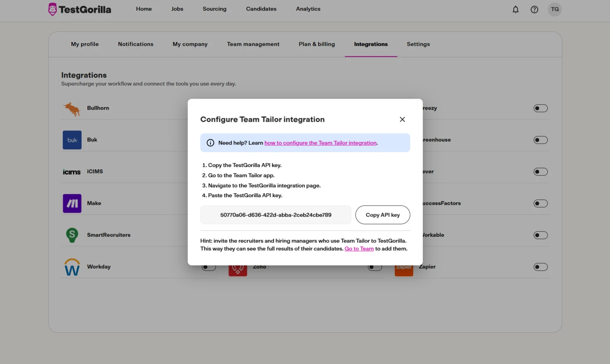The width and height of the screenshot is (610, 364).
Task: Click the Workday integration name
Action: pyautogui.click(x=99, y=267)
